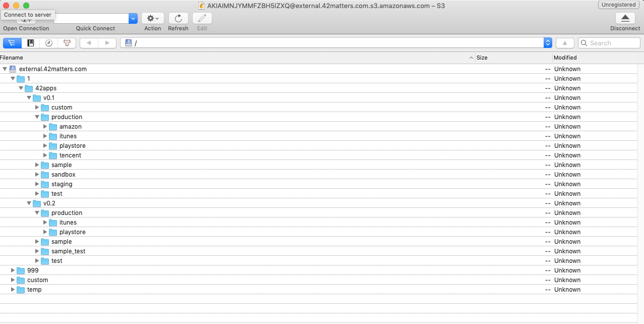Select the production folder under v0.2
Screen dimensions: 644x324
coord(67,213)
